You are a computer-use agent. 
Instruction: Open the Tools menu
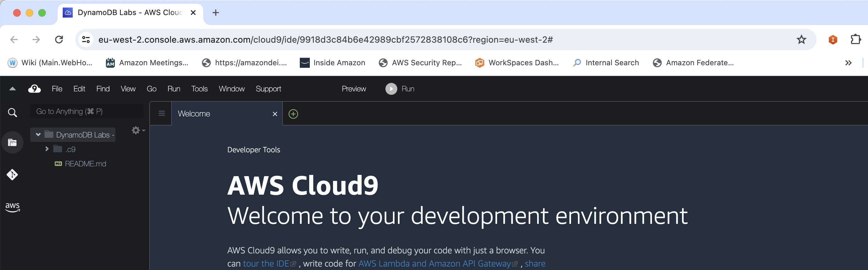[x=199, y=89]
